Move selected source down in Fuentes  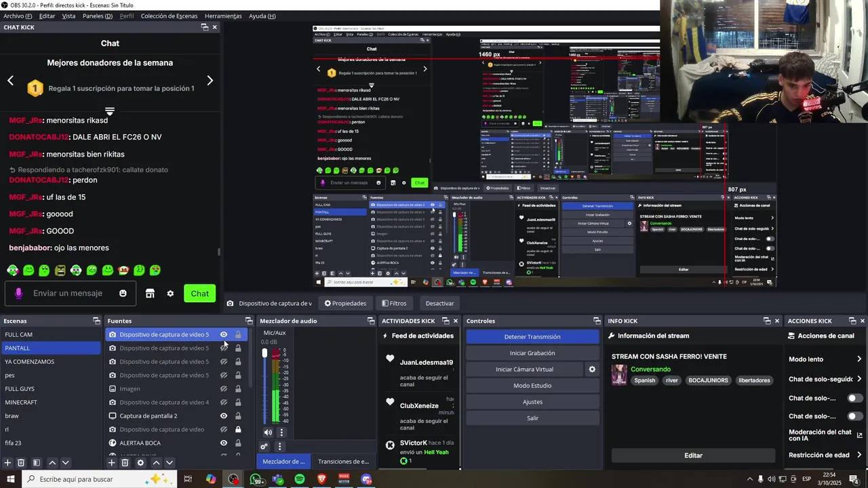point(170,463)
